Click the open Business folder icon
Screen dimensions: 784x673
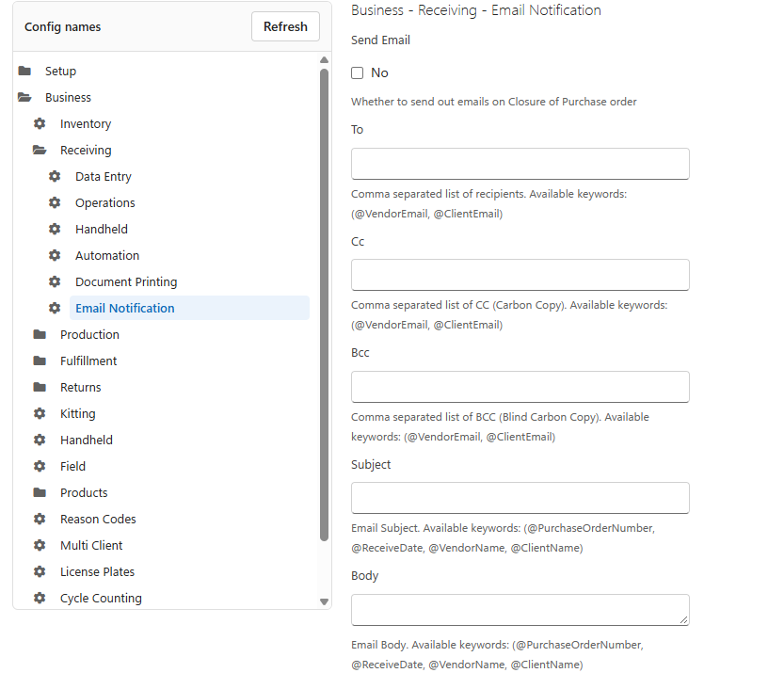click(x=24, y=98)
